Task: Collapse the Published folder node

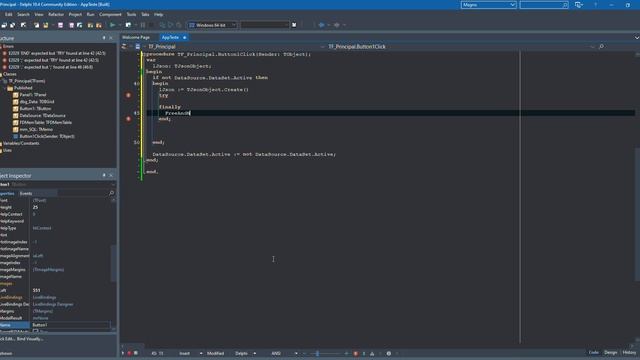Action: [x=5, y=88]
